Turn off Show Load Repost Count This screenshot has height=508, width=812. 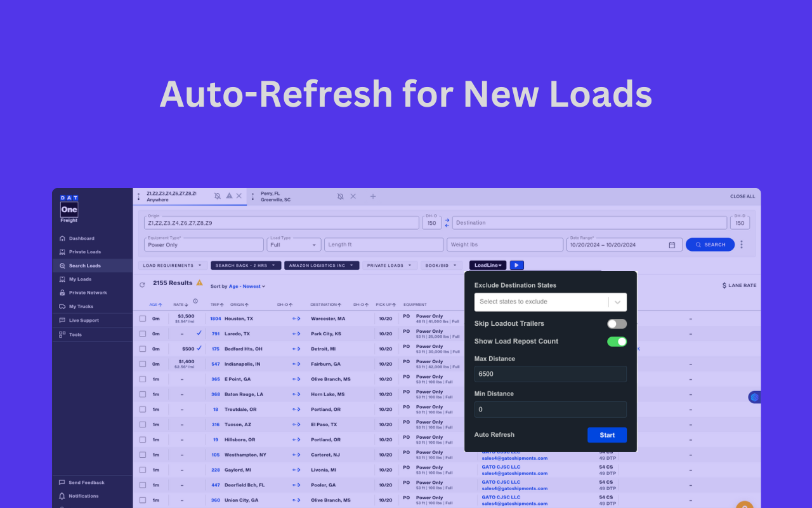[x=616, y=341]
